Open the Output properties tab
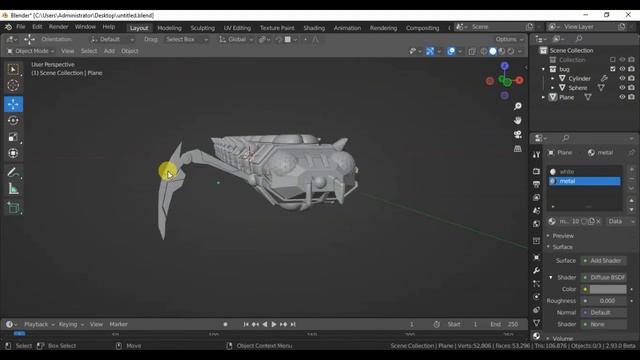 coord(536,184)
